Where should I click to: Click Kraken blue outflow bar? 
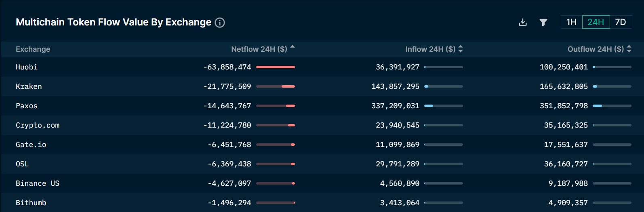coord(595,86)
